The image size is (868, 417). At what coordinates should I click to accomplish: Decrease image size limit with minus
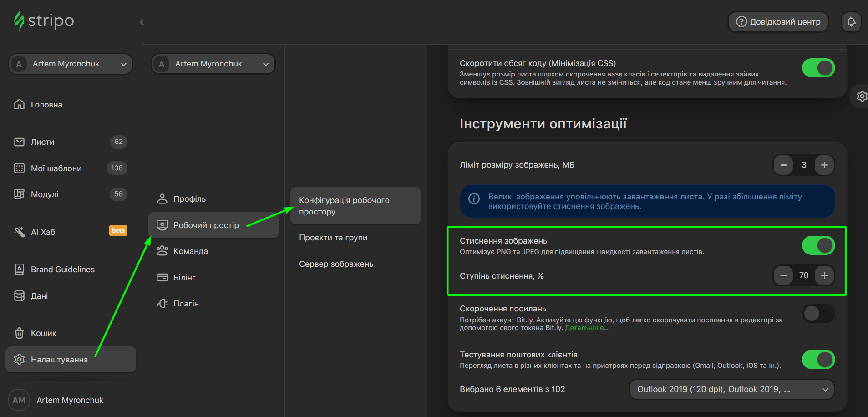[x=783, y=165]
